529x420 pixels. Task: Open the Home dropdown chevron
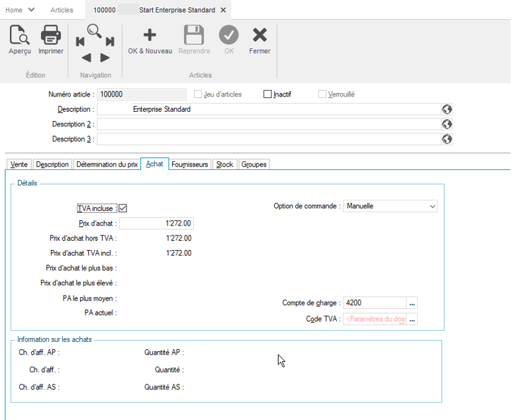(31, 10)
